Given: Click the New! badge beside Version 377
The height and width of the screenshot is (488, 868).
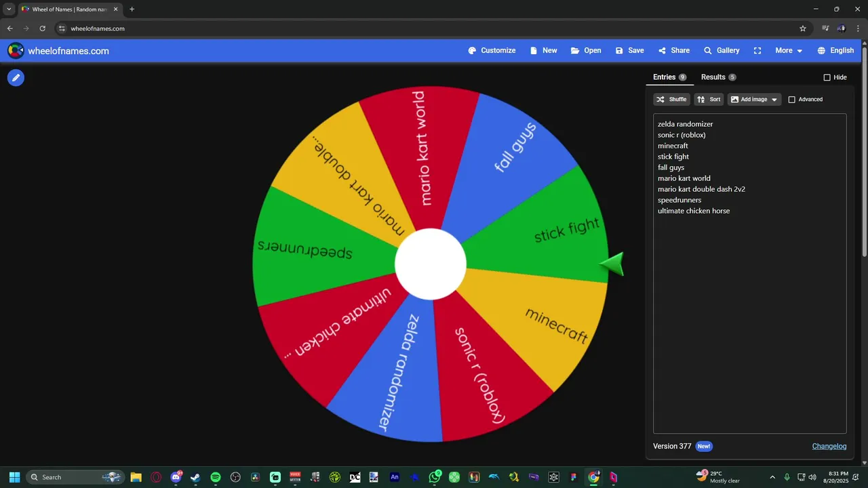Looking at the screenshot, I should pyautogui.click(x=704, y=446).
